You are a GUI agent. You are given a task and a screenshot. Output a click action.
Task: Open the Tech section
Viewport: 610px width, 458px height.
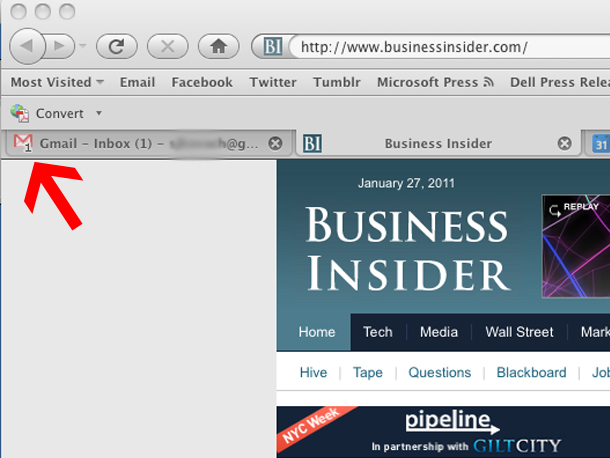point(378,332)
